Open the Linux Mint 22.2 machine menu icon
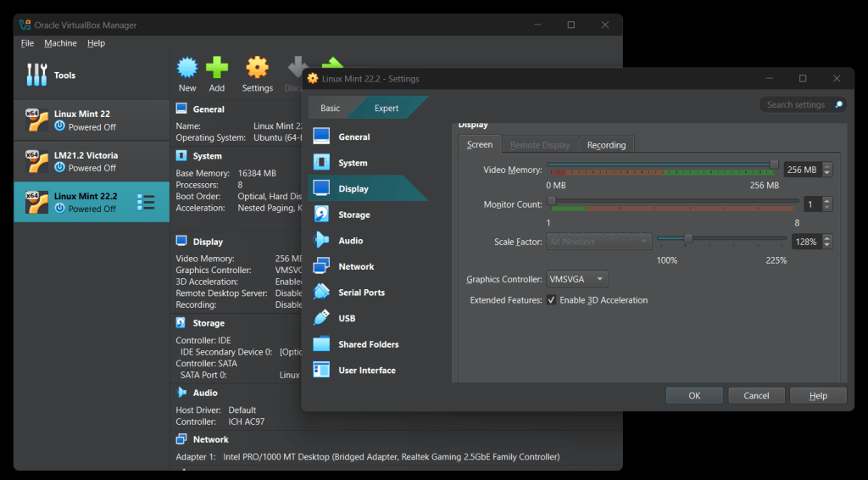The image size is (868, 480). pyautogui.click(x=146, y=202)
